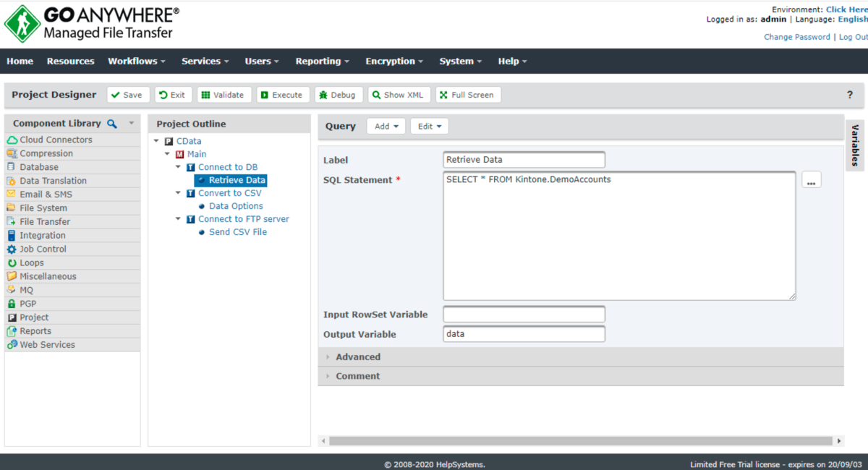Click the Show XML toolbar button
868x470 pixels.
coord(399,95)
